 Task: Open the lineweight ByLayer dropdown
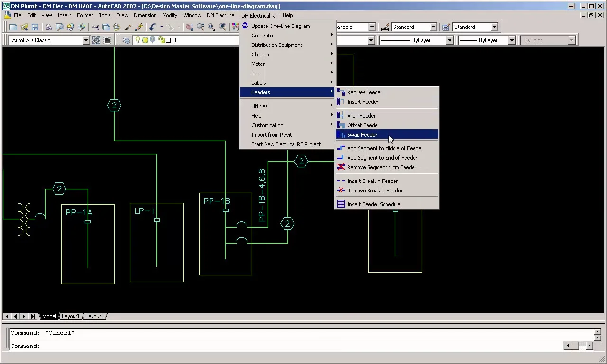coord(512,40)
